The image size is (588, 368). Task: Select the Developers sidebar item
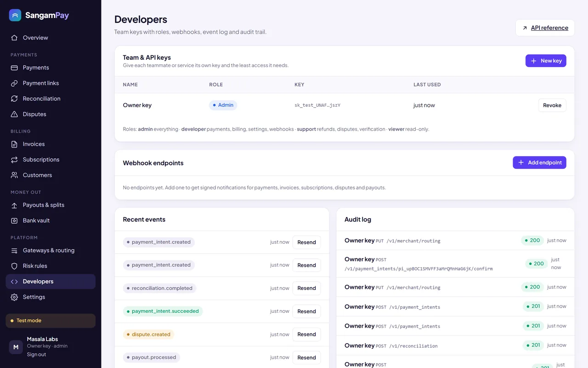pos(51,282)
